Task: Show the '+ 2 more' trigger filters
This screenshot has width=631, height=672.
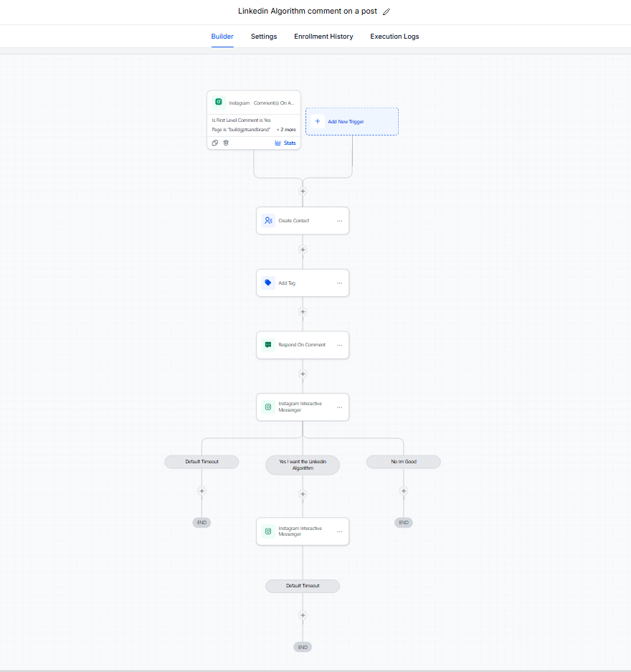Action: [286, 129]
